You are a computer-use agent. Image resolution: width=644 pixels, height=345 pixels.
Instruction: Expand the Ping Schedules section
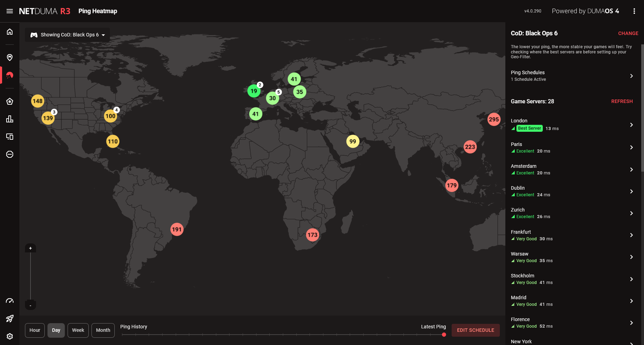click(x=632, y=76)
